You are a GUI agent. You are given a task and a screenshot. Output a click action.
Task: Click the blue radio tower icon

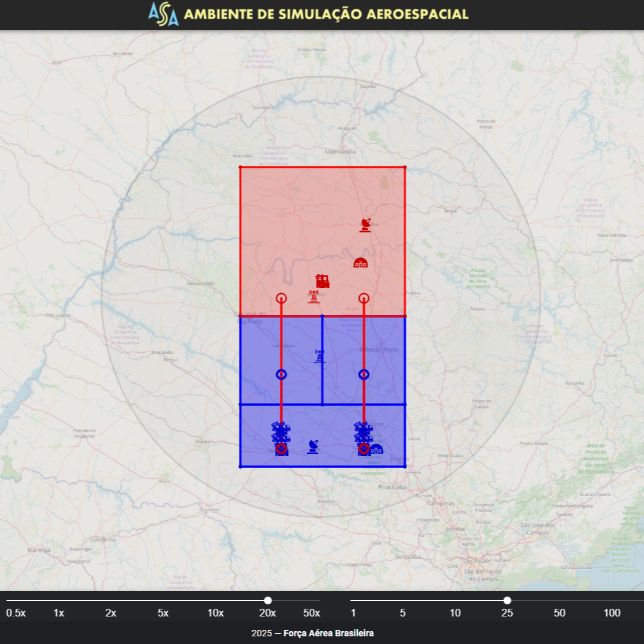(319, 356)
